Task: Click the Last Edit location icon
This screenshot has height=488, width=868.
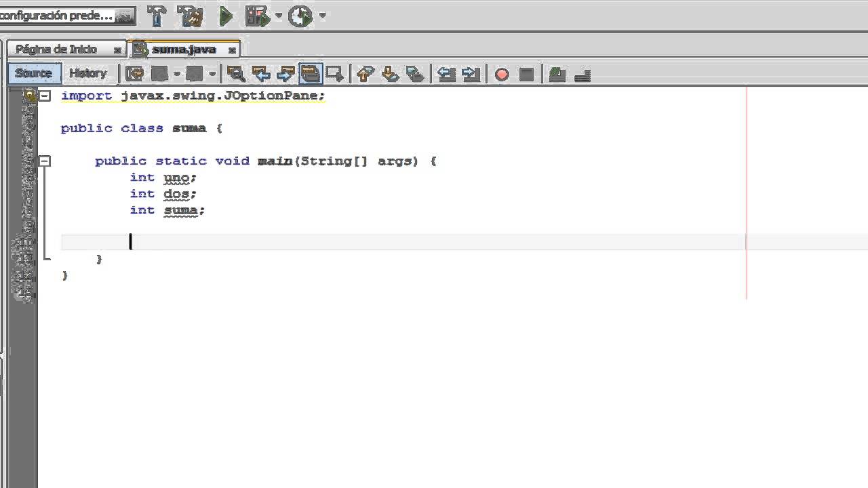Action: pyautogui.click(x=134, y=74)
